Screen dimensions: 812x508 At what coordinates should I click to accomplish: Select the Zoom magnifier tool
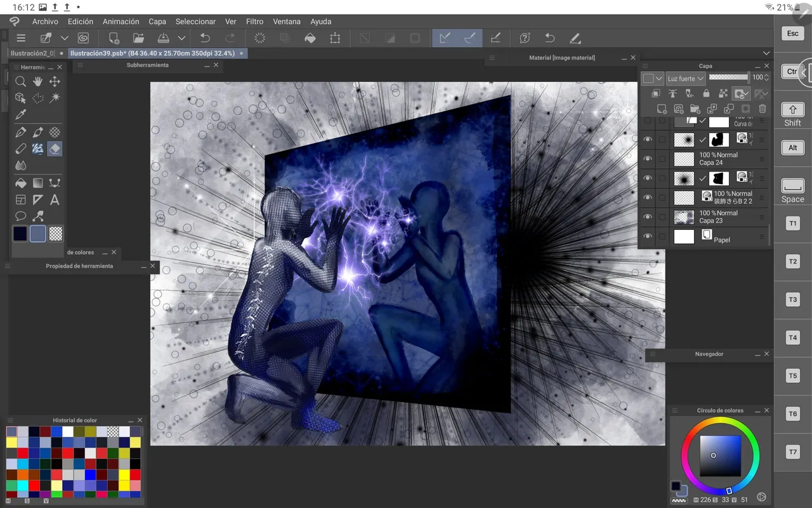tap(21, 81)
